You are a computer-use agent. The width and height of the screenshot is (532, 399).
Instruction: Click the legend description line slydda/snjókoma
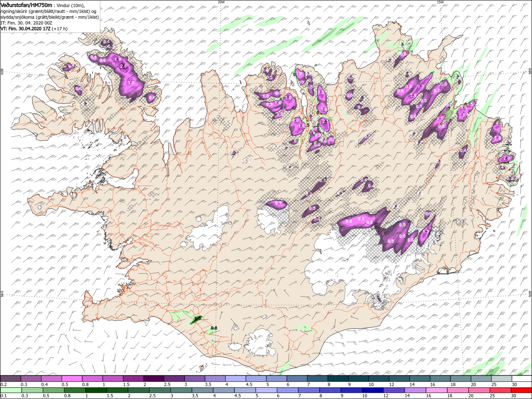coord(50,17)
